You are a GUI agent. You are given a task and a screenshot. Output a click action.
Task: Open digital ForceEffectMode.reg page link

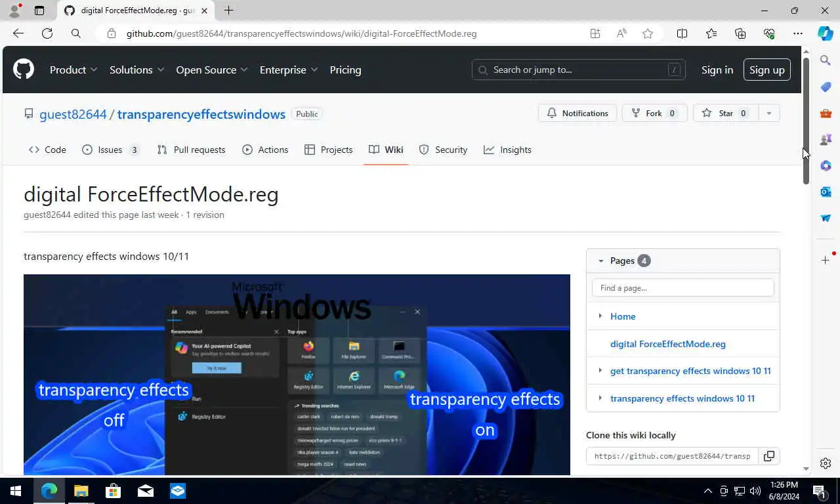click(x=668, y=344)
